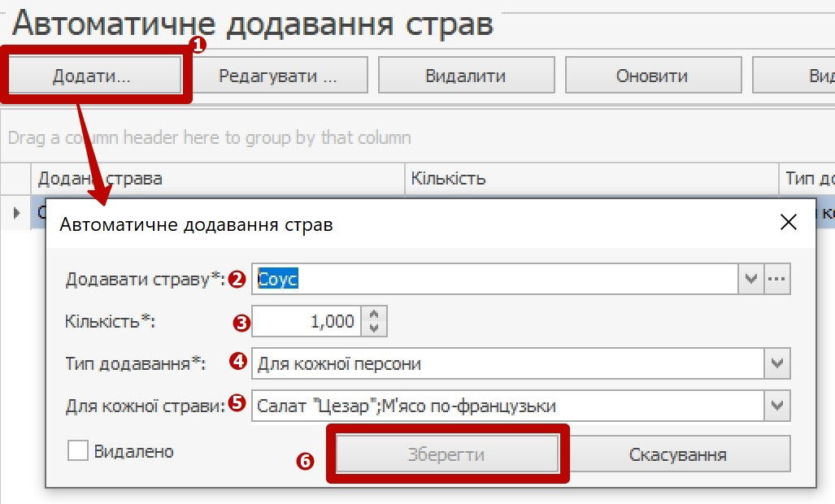The height and width of the screenshot is (504, 835).
Task: Click the Видалити toolbar button
Action: coord(466,76)
